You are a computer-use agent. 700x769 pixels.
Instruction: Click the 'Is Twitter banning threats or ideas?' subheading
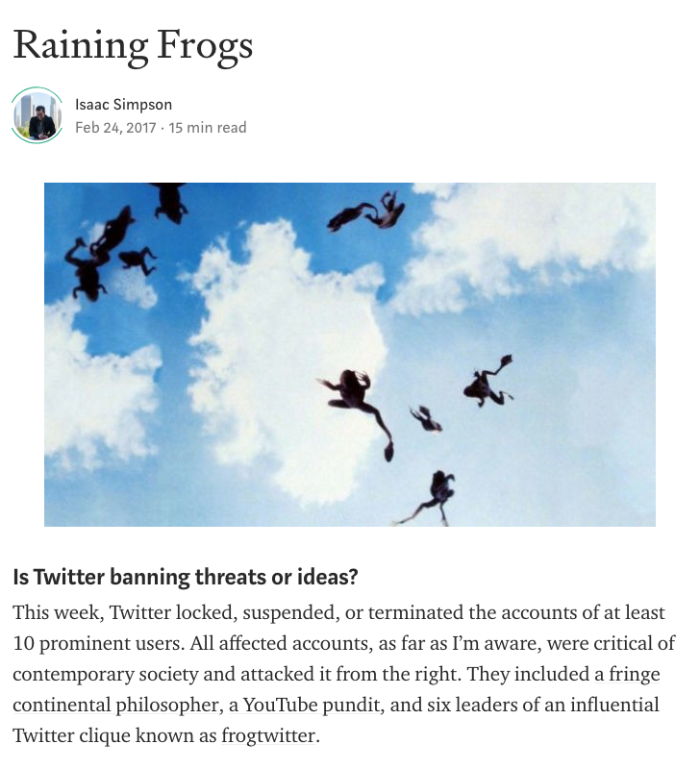click(185, 578)
